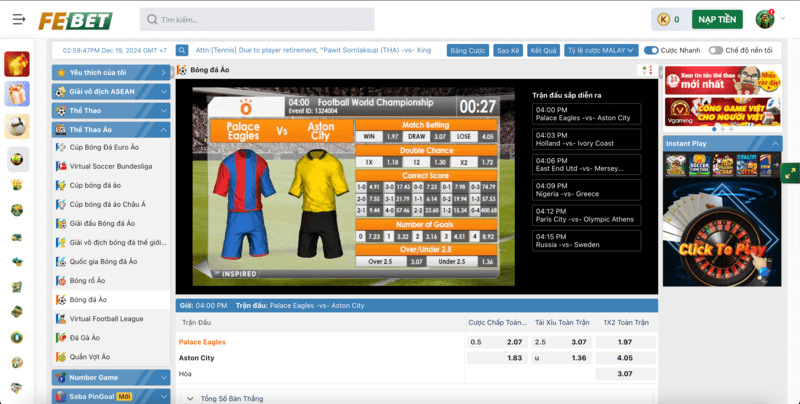Toggle the Chế độ nền tối dark mode switch

(x=715, y=50)
